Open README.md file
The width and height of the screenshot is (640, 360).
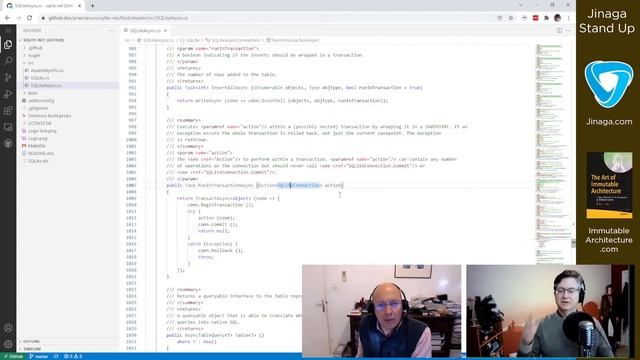[x=41, y=153]
